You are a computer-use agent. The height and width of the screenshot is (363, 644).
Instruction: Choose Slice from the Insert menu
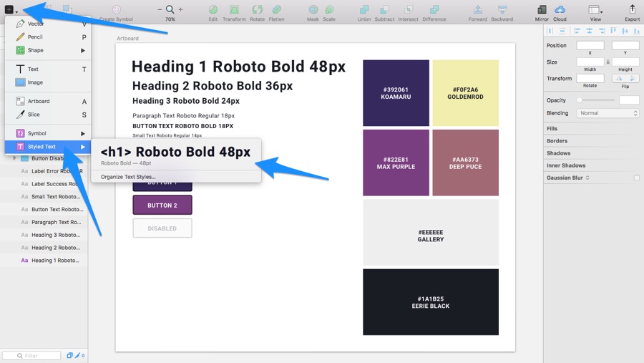click(x=48, y=115)
